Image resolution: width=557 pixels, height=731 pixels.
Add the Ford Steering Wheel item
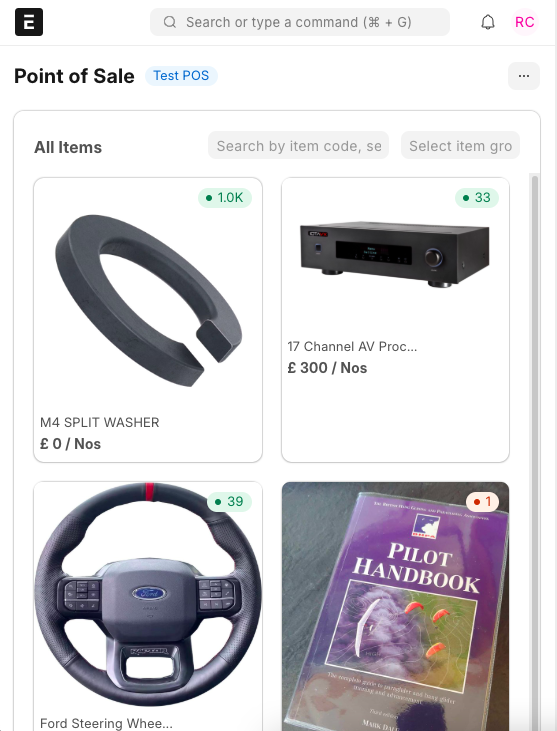click(148, 606)
